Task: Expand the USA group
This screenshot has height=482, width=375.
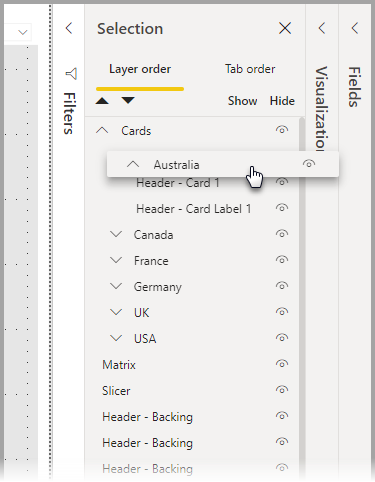Action: (116, 338)
